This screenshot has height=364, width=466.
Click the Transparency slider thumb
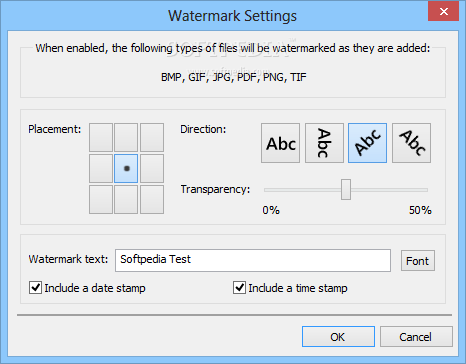(x=346, y=189)
